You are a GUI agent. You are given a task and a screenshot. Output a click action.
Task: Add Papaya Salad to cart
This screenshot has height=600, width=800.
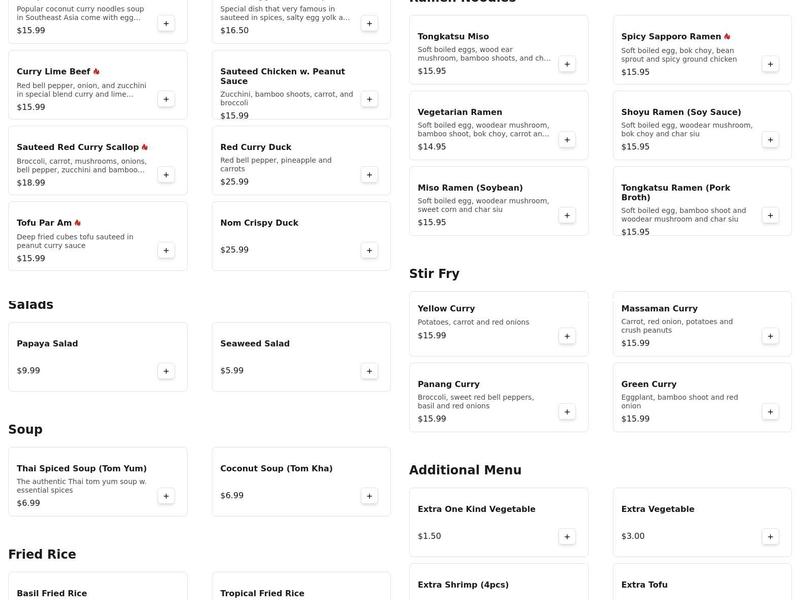pyautogui.click(x=166, y=371)
